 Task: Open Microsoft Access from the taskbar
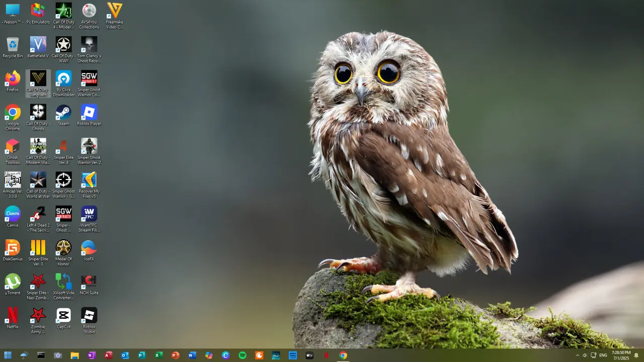click(x=108, y=355)
